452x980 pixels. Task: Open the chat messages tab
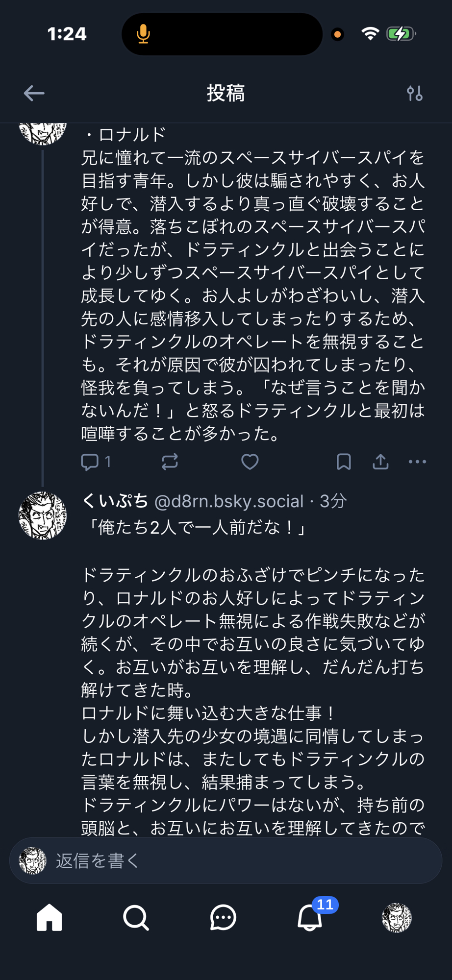[x=223, y=917]
